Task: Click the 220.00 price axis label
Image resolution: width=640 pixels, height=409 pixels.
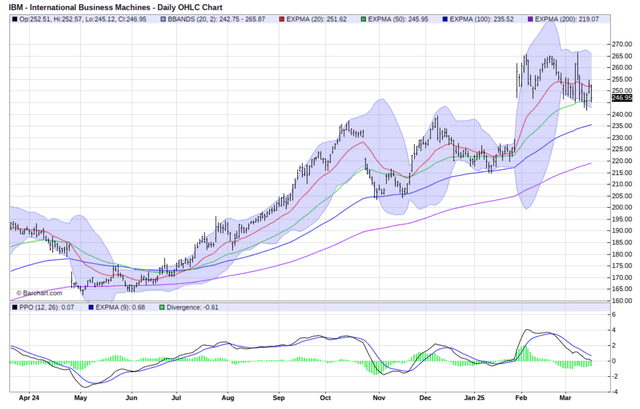Action: tap(622, 161)
